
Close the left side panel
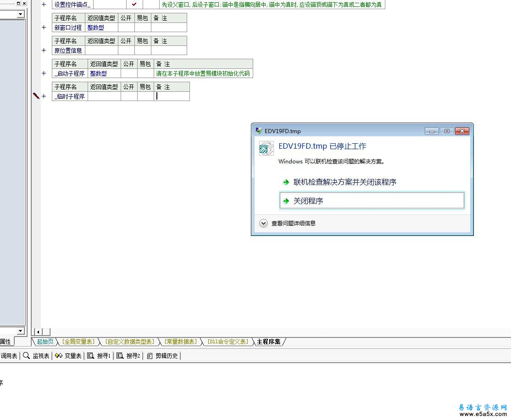(x=24, y=3)
